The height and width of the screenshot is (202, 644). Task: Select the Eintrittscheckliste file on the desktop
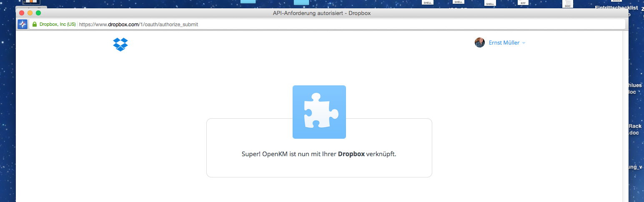coord(616,8)
